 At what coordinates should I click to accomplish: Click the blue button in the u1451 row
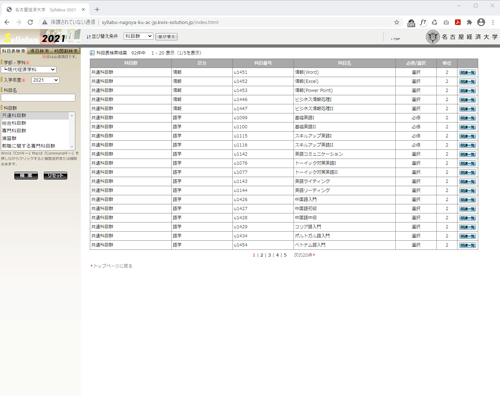tap(467, 72)
